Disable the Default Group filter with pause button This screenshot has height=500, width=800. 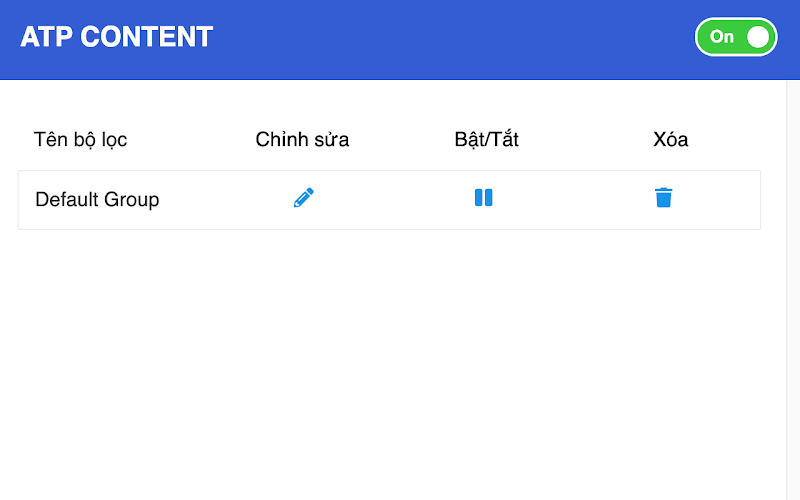pyautogui.click(x=484, y=198)
